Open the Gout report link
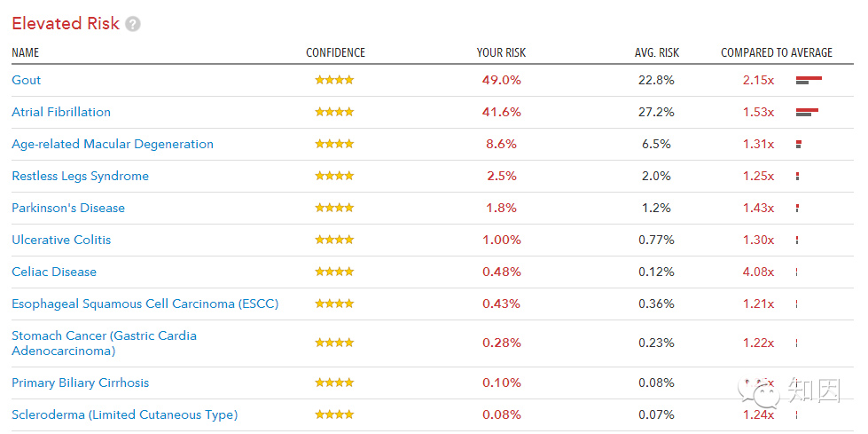 (x=27, y=80)
